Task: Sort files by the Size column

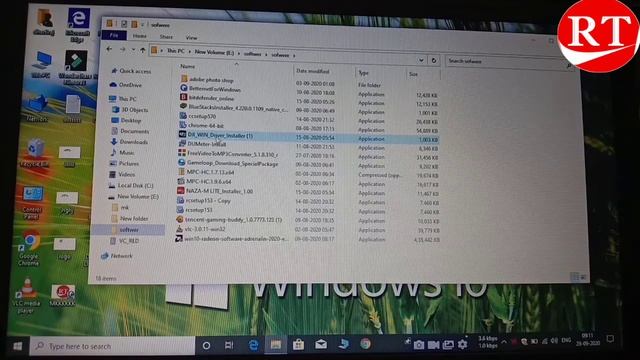Action: point(413,74)
